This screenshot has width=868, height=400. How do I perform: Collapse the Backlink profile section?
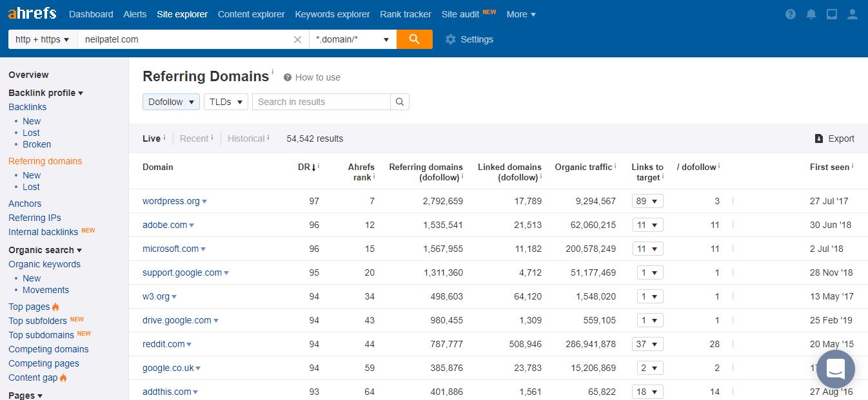coord(46,93)
